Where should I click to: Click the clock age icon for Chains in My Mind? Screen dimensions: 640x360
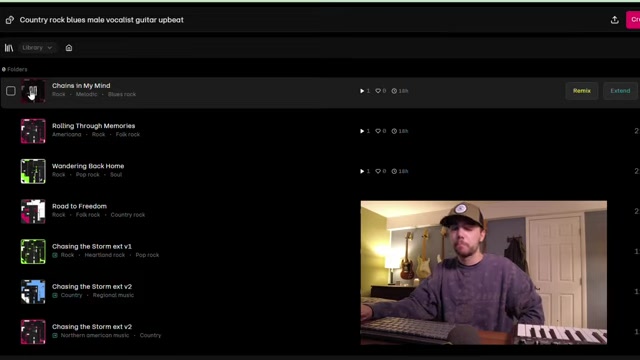click(394, 91)
